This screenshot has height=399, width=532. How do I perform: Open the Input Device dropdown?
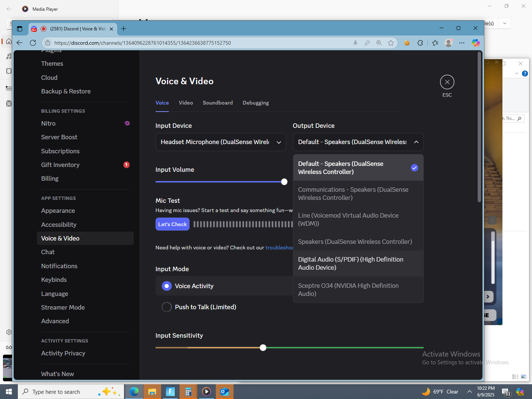221,142
